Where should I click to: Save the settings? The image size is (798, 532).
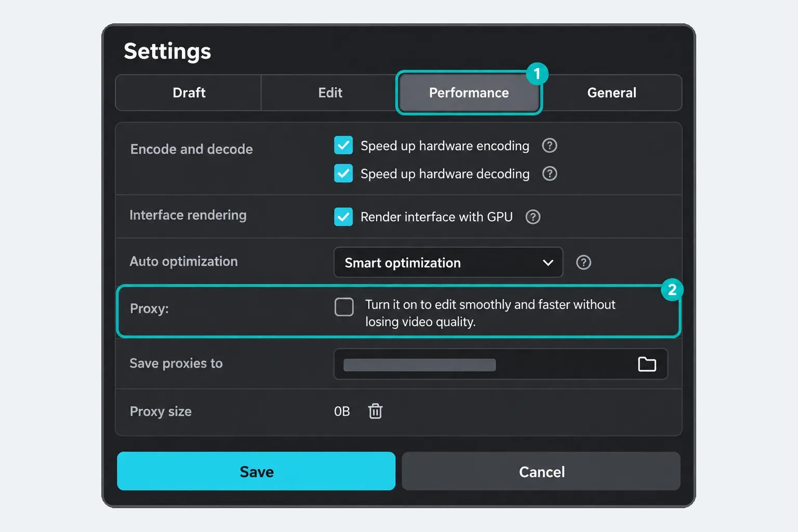coord(256,471)
